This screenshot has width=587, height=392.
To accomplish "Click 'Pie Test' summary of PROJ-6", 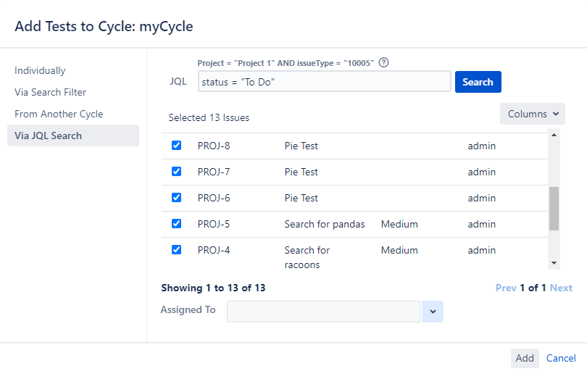I will coord(301,198).
